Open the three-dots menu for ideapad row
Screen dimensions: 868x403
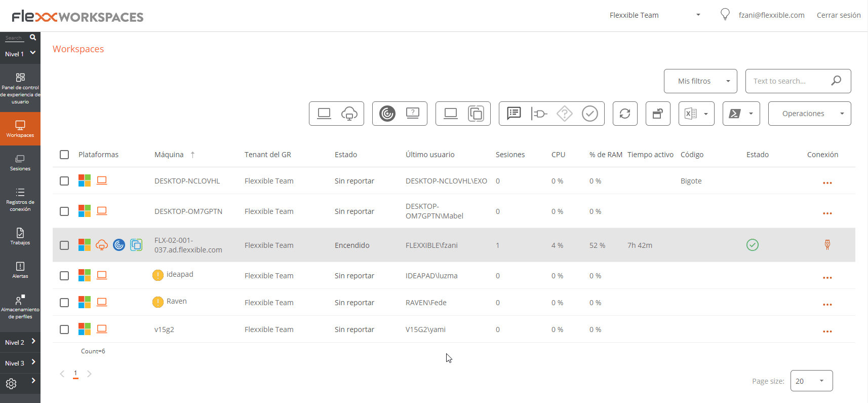coord(827,277)
